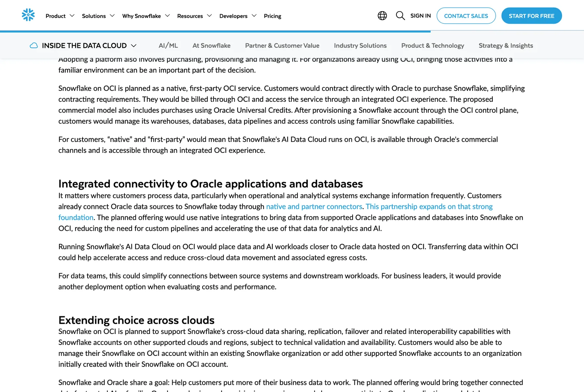This screenshot has height=392, width=584.
Task: Click the CONTACT SALES button
Action: point(466,16)
